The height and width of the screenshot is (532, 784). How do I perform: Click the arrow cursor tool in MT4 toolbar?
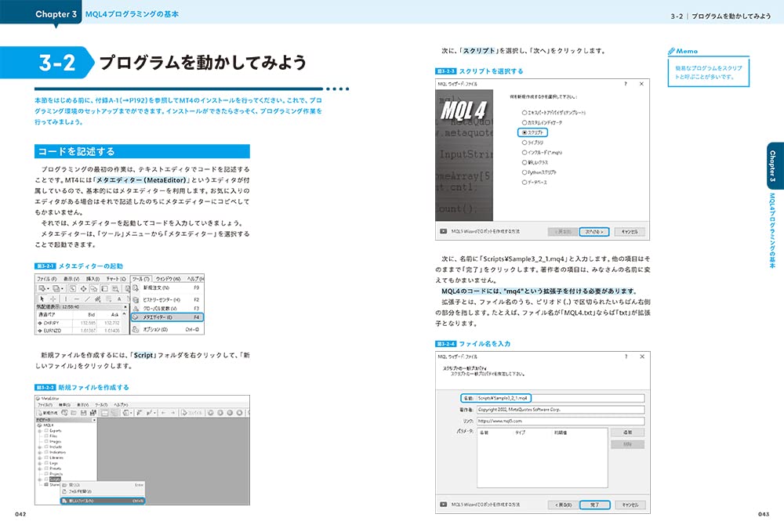(x=42, y=299)
